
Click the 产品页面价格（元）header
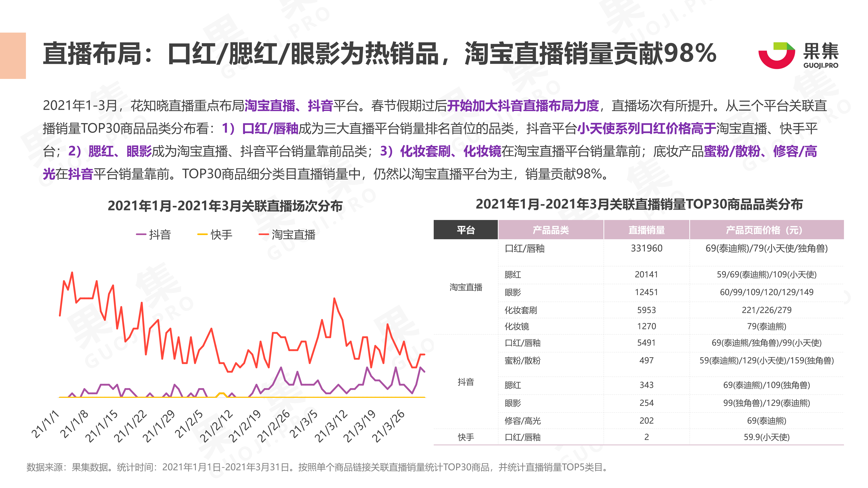pos(767,230)
